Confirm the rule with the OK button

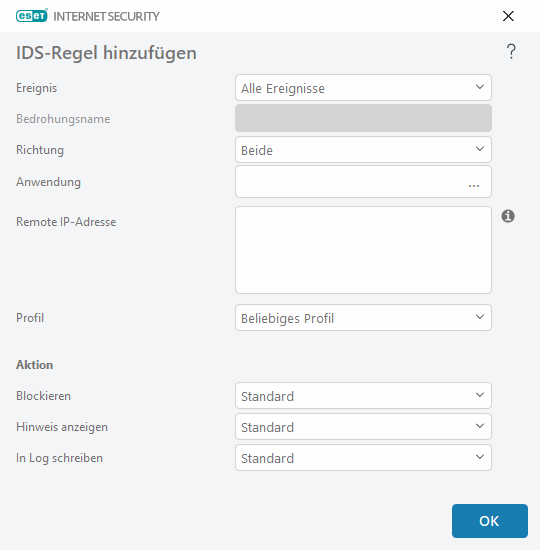(x=489, y=521)
